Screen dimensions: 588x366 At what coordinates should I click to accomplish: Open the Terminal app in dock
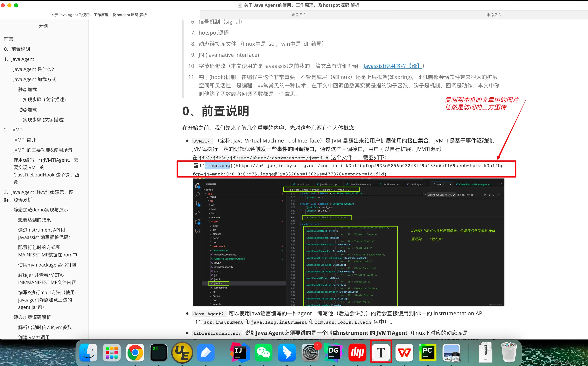point(158,352)
